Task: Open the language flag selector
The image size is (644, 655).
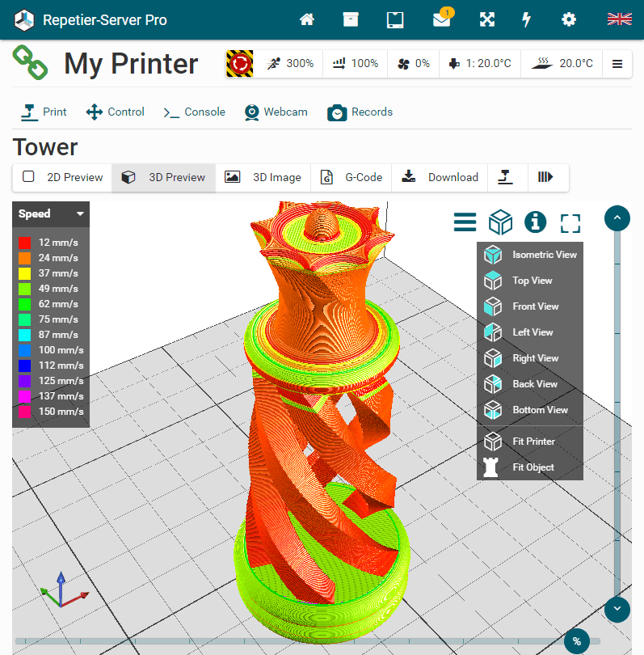Action: (619, 19)
